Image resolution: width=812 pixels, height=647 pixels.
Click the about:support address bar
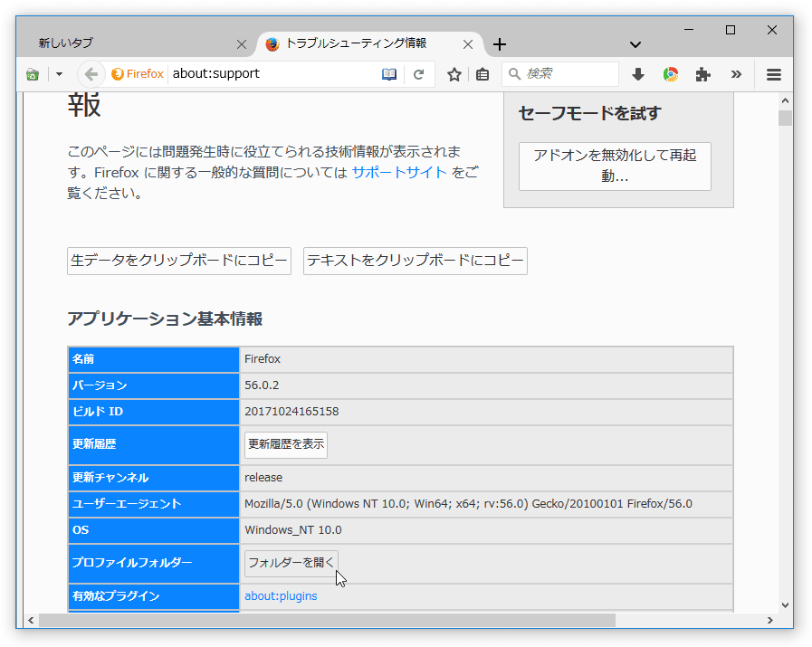coord(274,74)
